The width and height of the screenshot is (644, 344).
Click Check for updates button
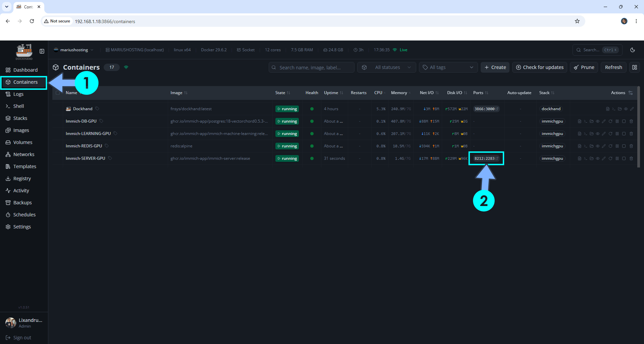click(x=540, y=67)
